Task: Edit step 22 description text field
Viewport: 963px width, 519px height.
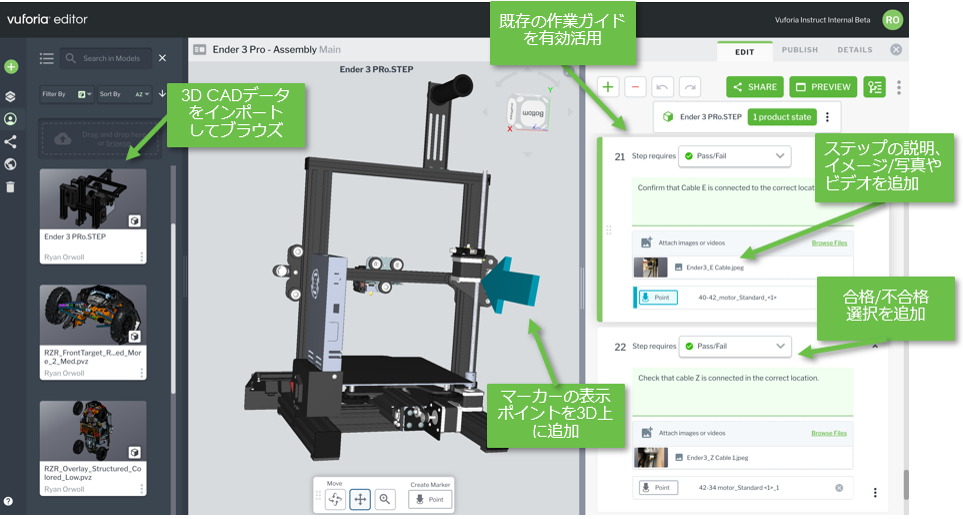Action: (x=743, y=392)
